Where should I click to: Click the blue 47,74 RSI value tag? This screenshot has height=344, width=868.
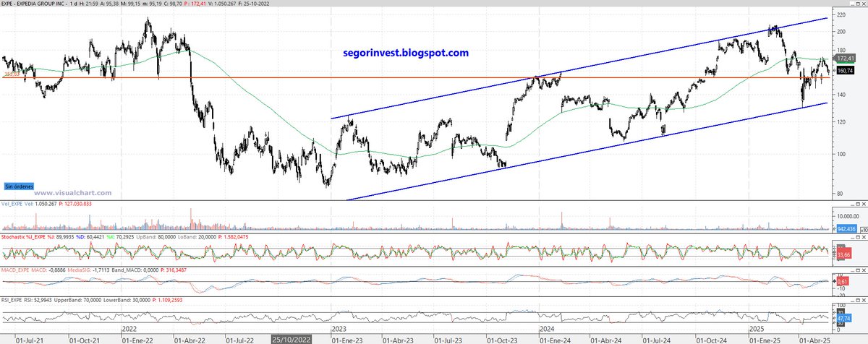(843, 317)
